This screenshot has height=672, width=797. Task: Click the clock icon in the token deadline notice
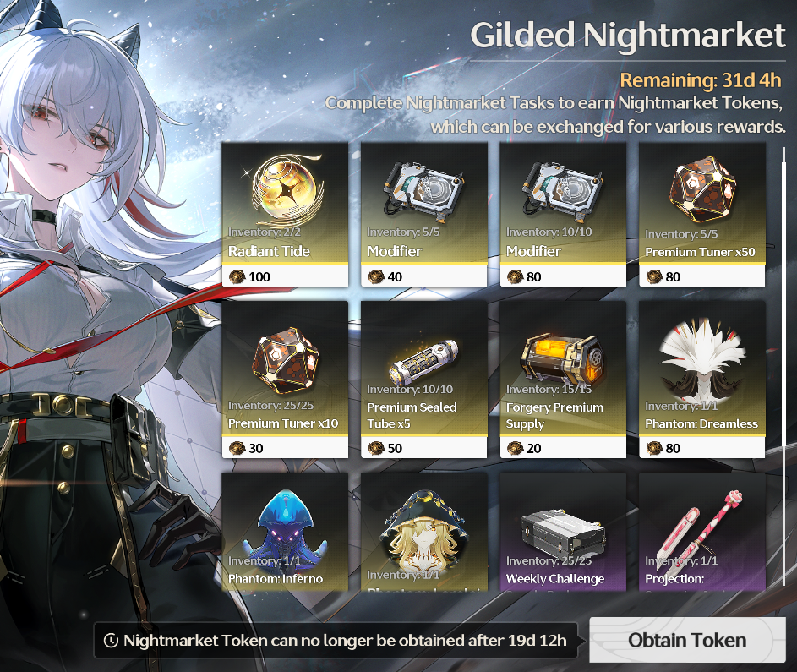click(111, 641)
